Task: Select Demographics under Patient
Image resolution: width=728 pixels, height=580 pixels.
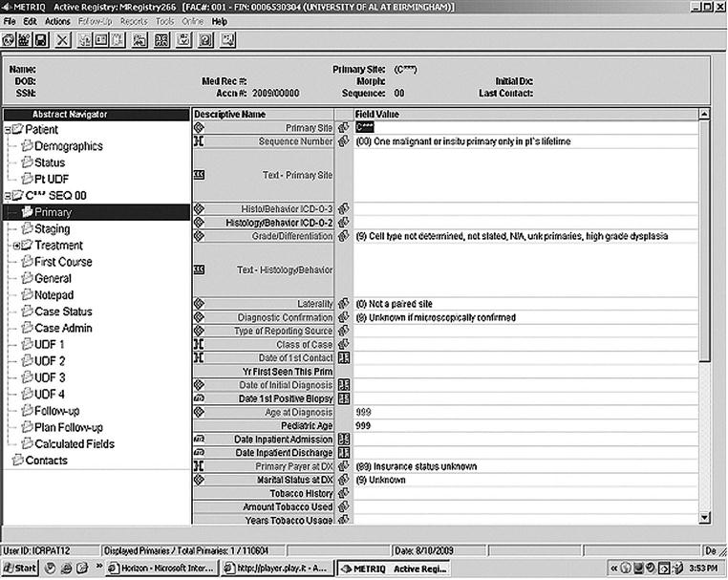Action: 68,146
